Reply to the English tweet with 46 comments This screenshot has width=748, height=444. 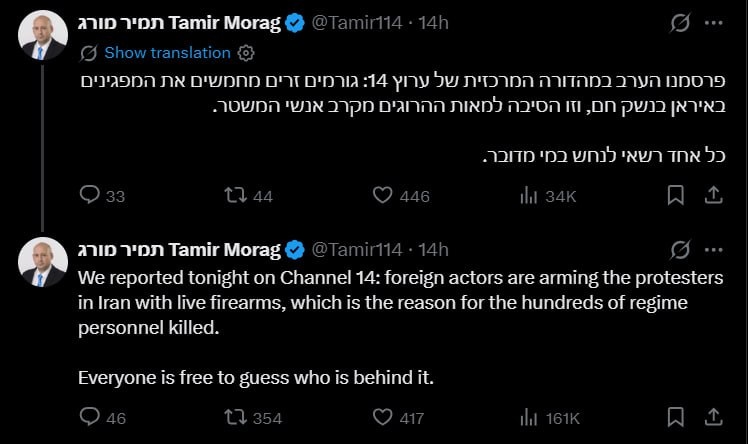[x=90, y=417]
